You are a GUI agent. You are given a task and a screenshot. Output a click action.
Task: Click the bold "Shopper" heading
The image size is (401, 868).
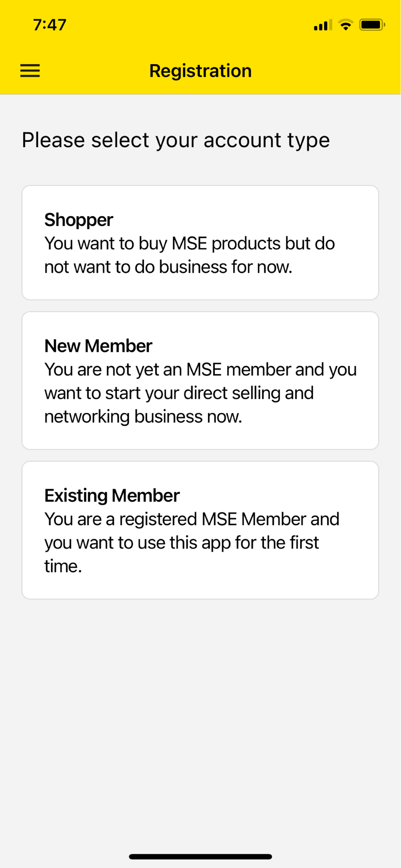pos(79,220)
